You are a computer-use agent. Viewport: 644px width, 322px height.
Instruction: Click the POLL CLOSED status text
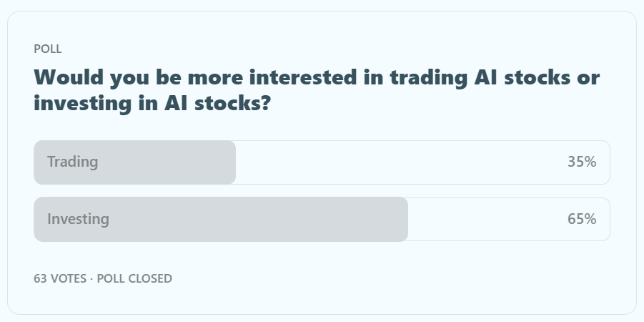(x=134, y=278)
